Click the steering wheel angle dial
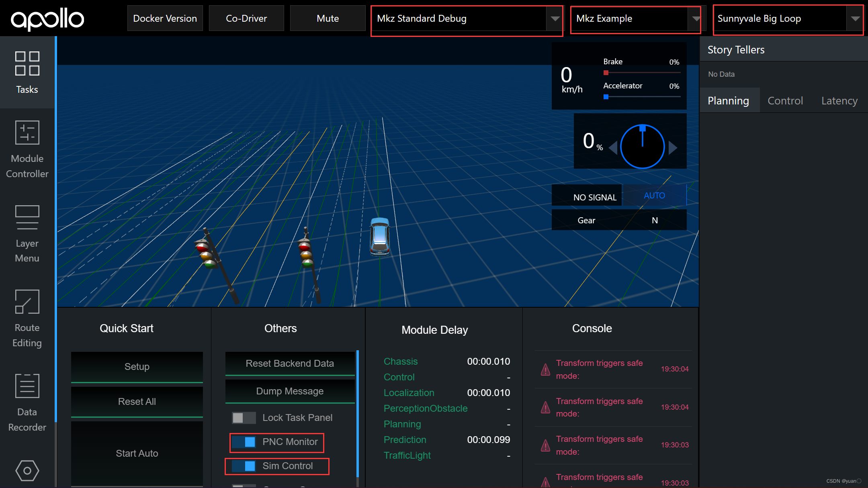The image size is (868, 488). [x=642, y=147]
